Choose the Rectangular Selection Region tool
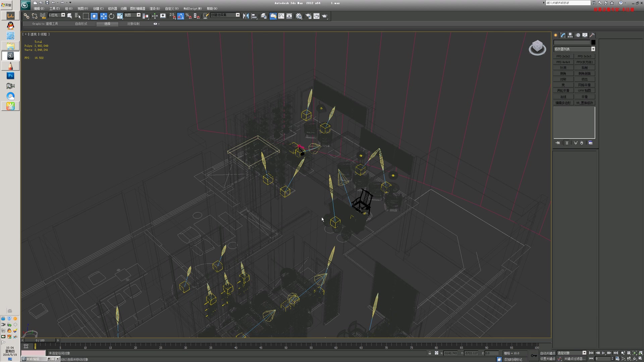This screenshot has height=362, width=644. pos(86,16)
